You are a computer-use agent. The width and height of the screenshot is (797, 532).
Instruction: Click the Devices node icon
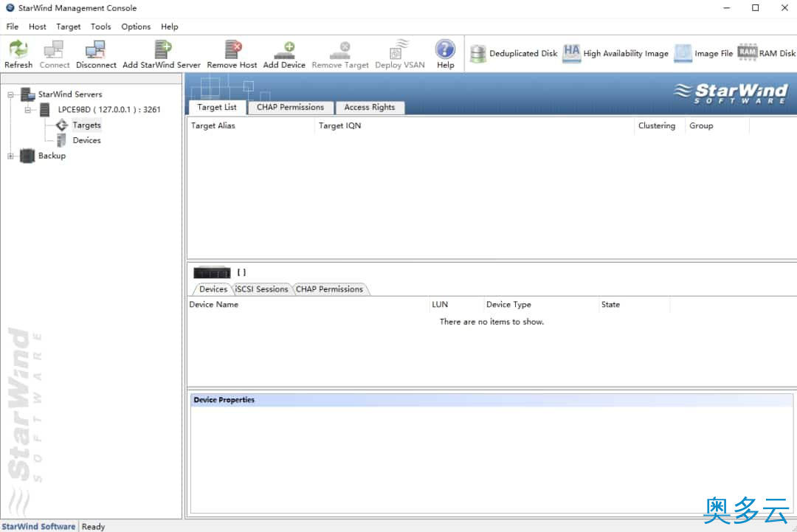tap(61, 140)
